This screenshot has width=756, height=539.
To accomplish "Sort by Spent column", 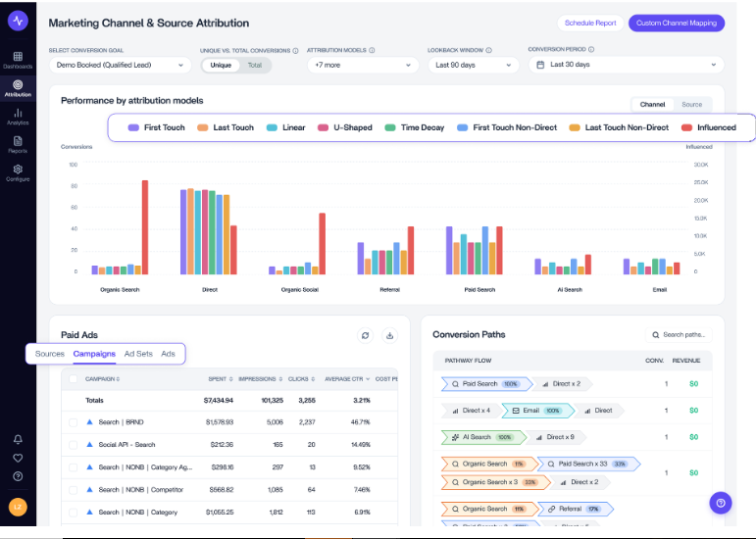I will (221, 379).
